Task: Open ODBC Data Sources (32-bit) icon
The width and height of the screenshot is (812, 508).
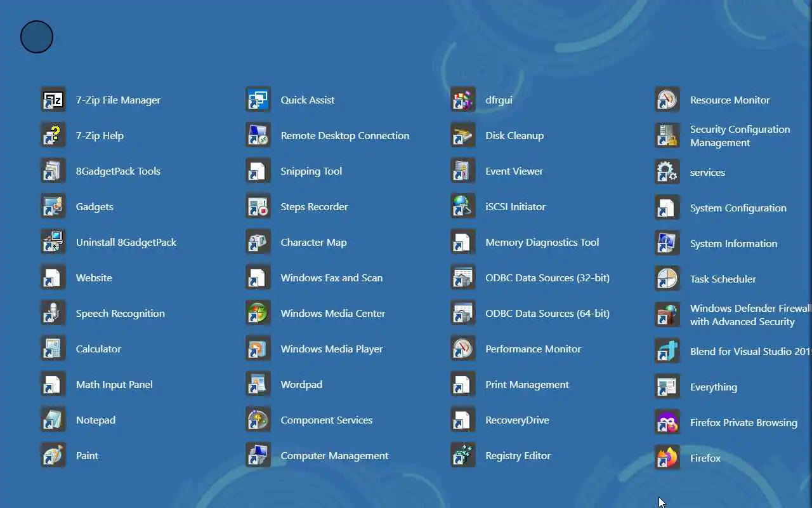Action: point(463,277)
